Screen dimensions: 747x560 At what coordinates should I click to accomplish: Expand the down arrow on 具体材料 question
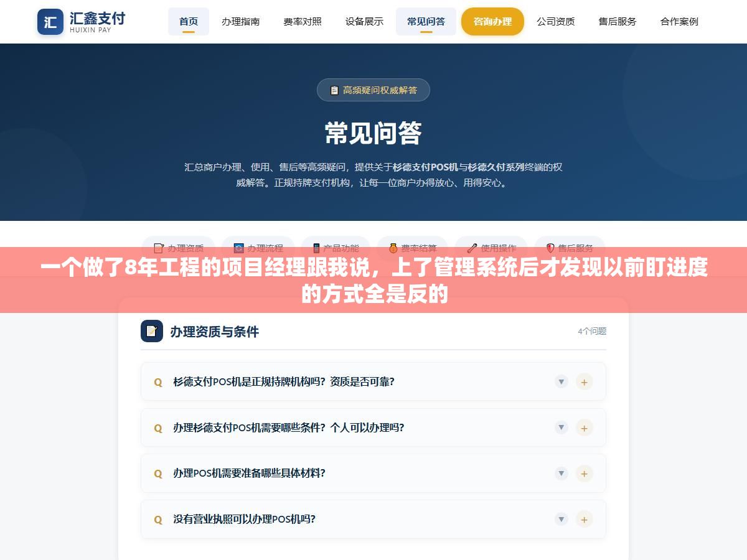pos(561,473)
